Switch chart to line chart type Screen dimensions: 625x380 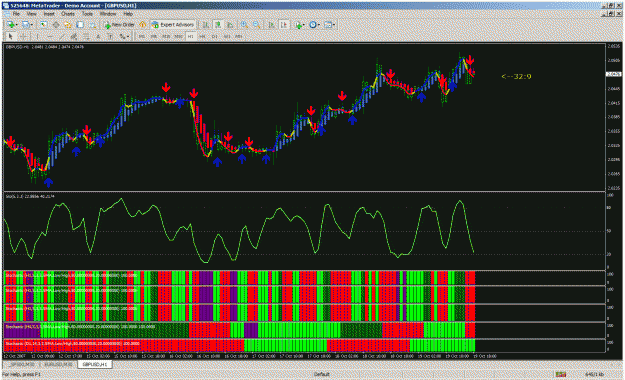[230, 25]
